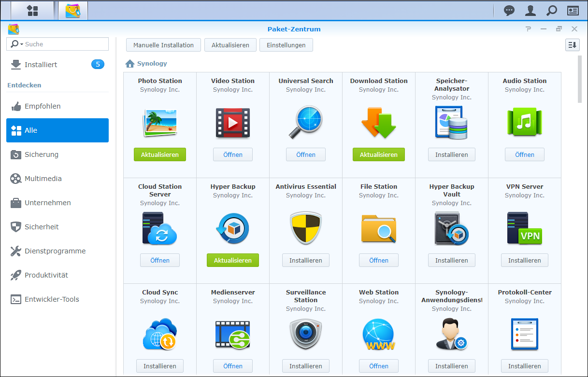Select the Unternehmen category
Image resolution: width=588 pixels, height=377 pixels.
pos(57,203)
